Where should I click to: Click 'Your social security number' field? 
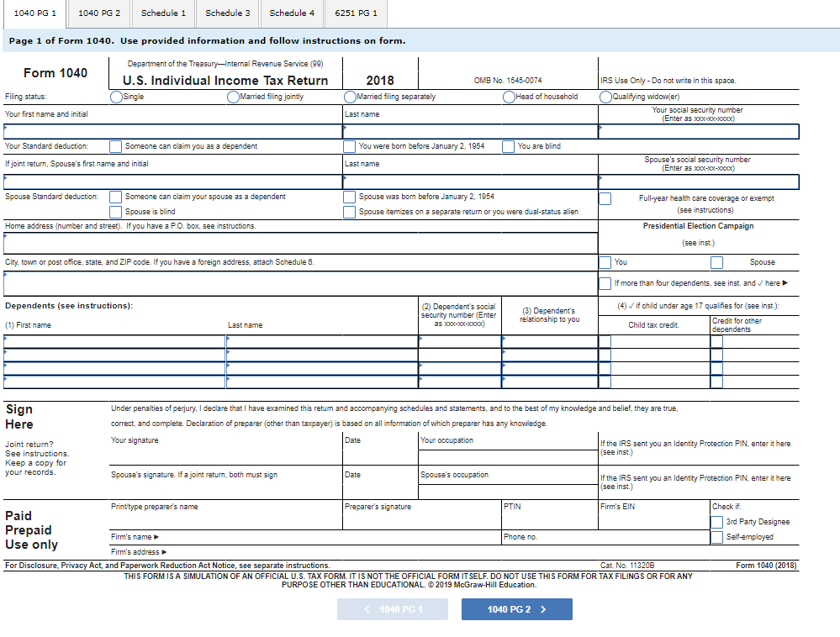click(x=699, y=132)
